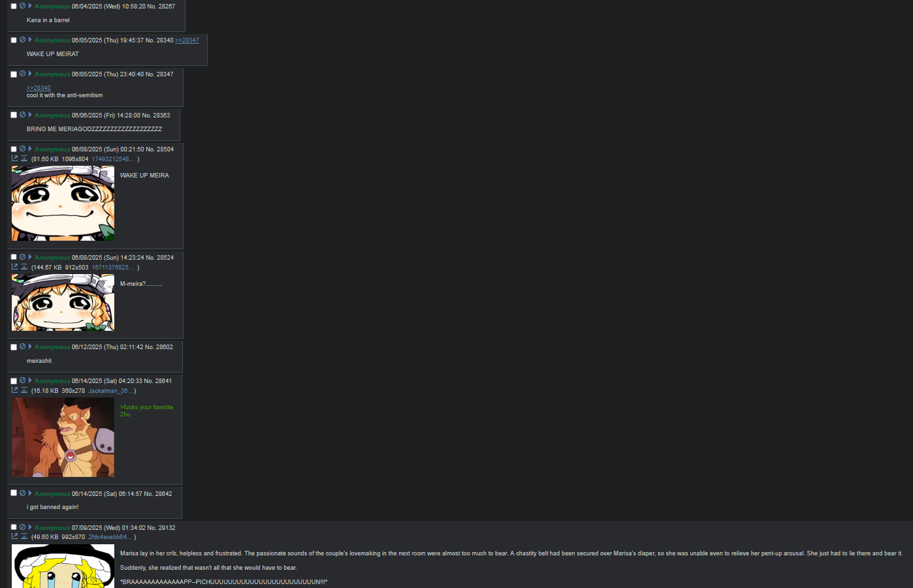The height and width of the screenshot is (588, 913).
Task: Hide post No. 28363 via its circle-slash icon
Action: [22, 115]
